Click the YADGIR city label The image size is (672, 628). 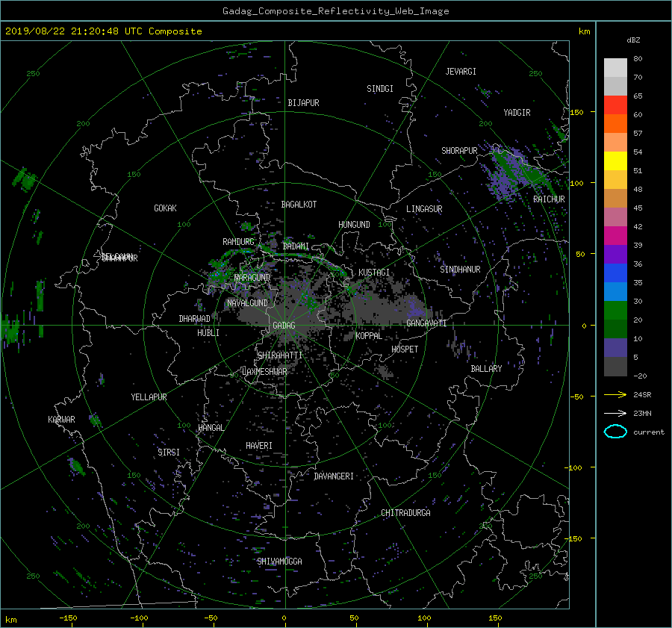click(517, 113)
